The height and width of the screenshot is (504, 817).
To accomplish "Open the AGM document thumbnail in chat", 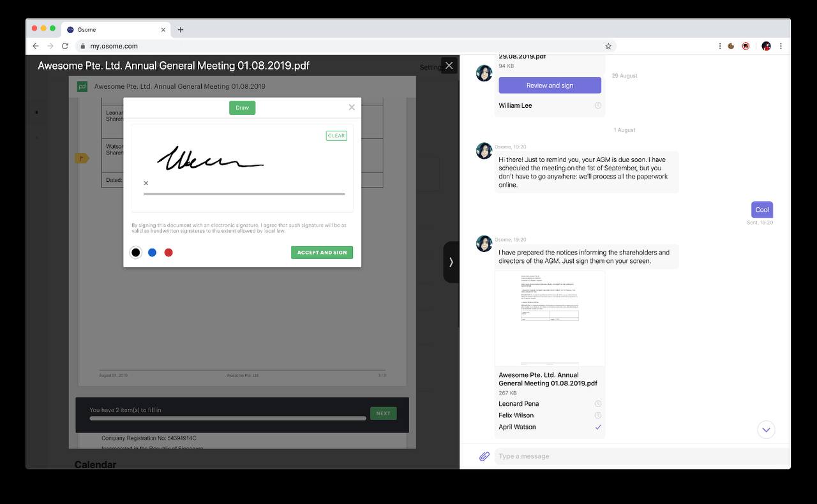I will [550, 318].
